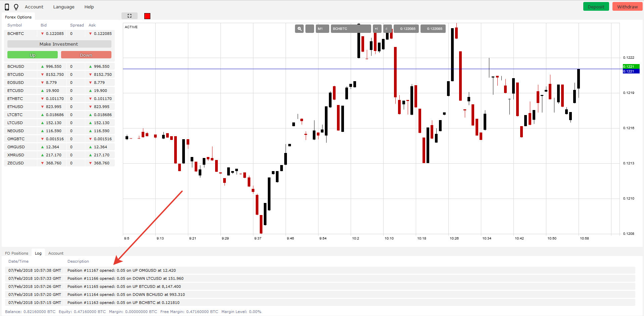Click the +I chart toolbar button
The width and height of the screenshot is (644, 316).
pos(377,29)
